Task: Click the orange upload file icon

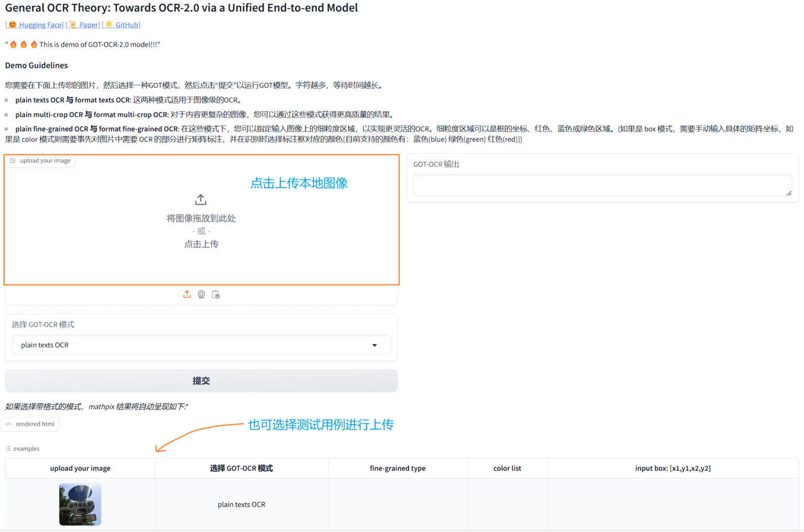Action: click(187, 294)
